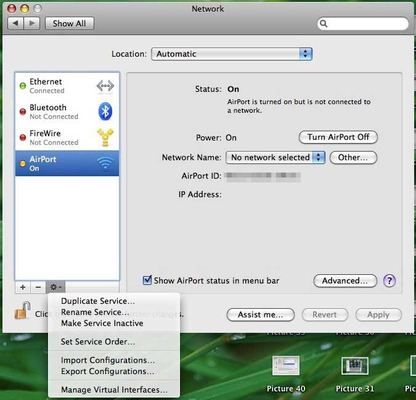Select the Ethernet service in the list
Screen dimensions: 416x400
(67, 86)
